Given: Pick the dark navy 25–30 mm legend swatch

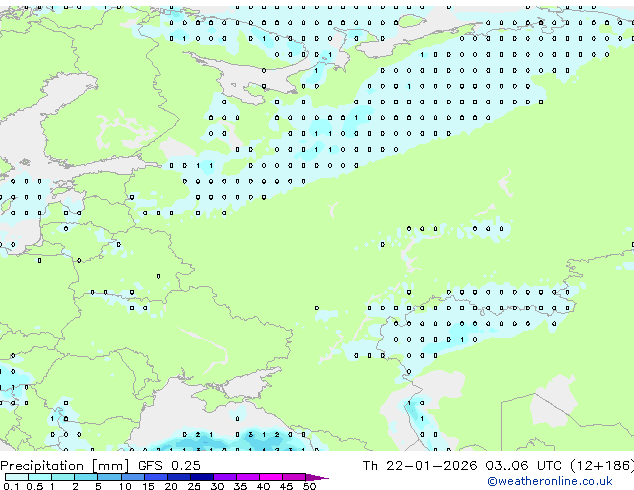Looking at the screenshot, I should 202,477.
